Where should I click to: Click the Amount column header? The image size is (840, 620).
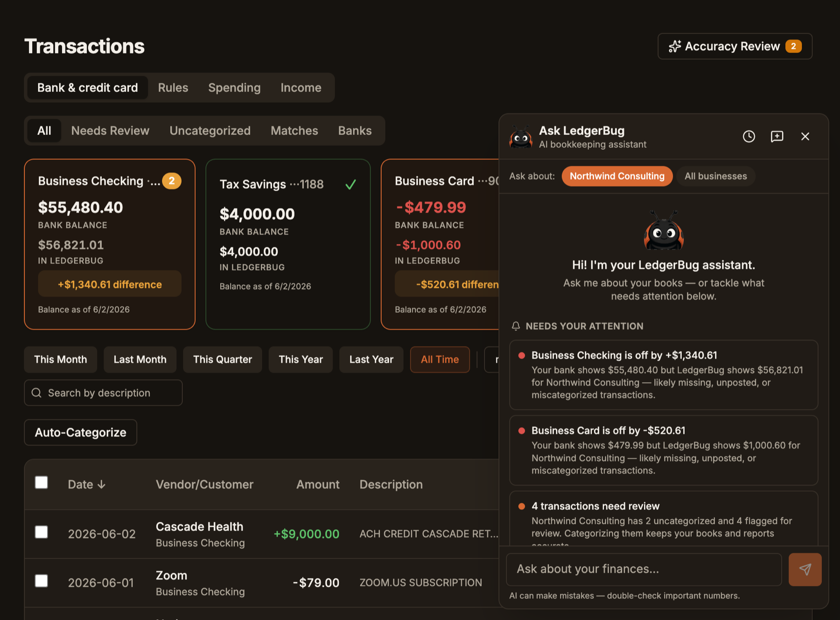[318, 485]
